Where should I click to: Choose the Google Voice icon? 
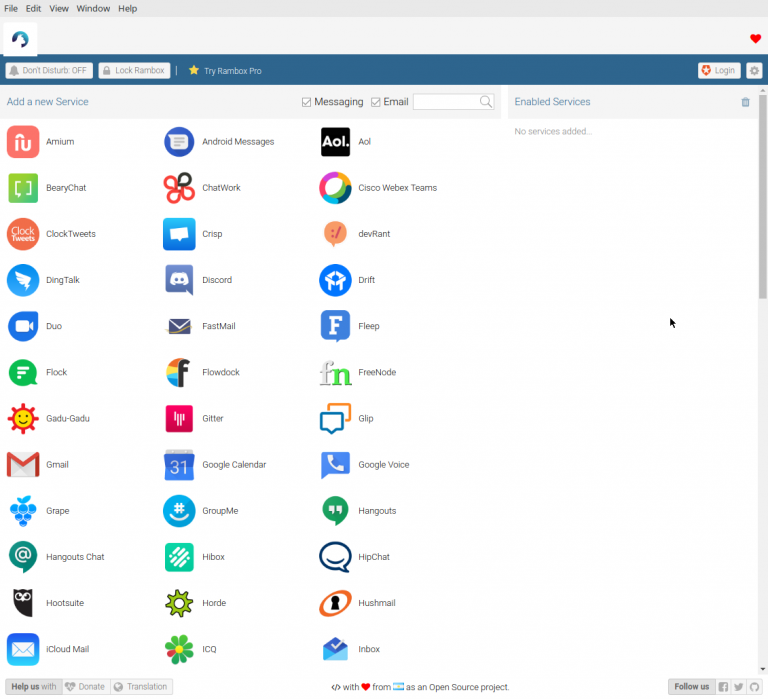coord(336,465)
